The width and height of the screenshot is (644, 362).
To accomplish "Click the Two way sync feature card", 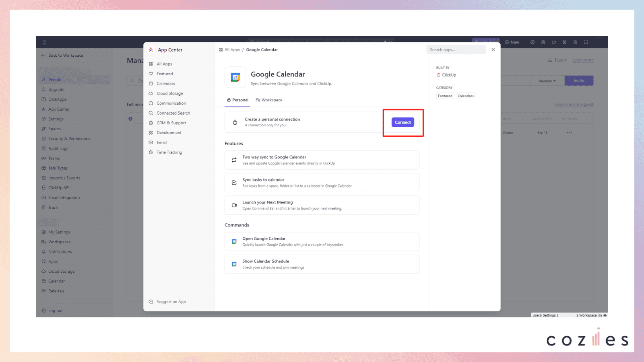I will tap(322, 160).
